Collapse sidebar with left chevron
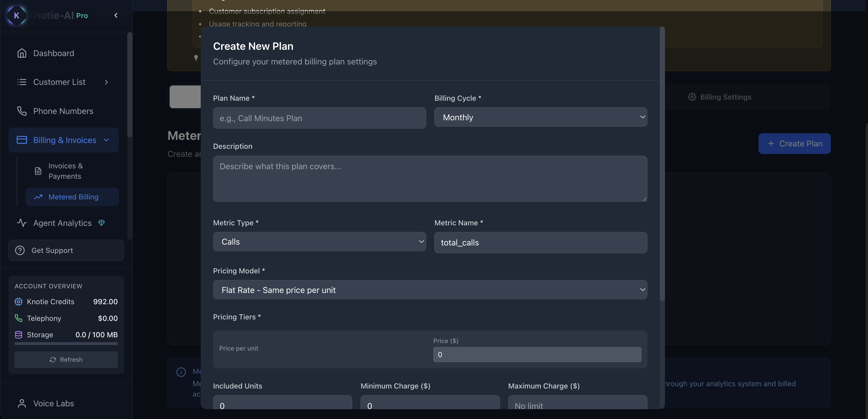Screen dimensions: 868x419 tap(116, 16)
